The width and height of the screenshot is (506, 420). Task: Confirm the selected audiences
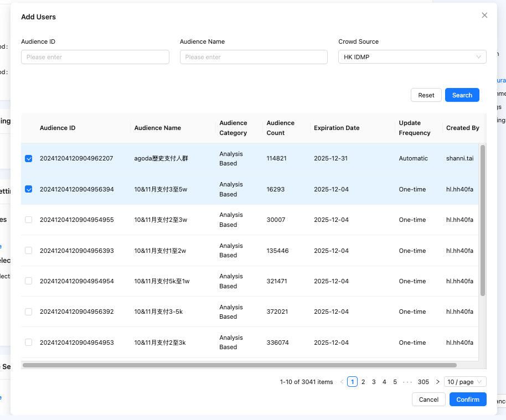click(x=468, y=400)
